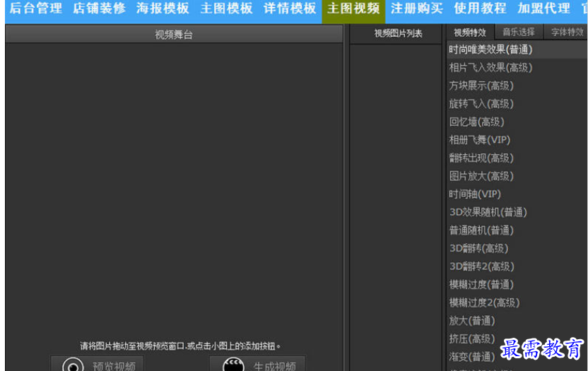
Task: Click the 预览视频 button
Action: 98,364
